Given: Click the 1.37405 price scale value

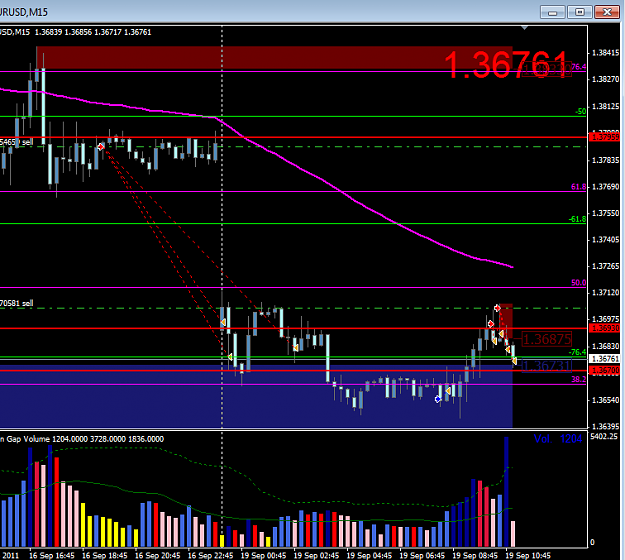Looking at the screenshot, I should (x=605, y=240).
